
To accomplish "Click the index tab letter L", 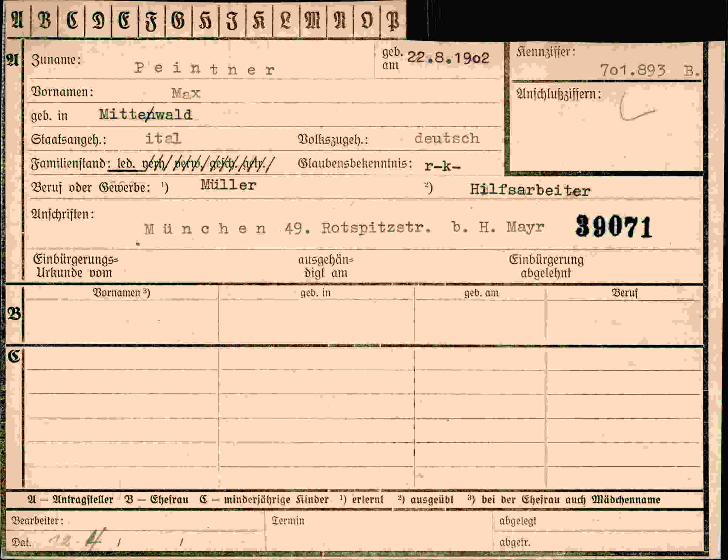I will 286,20.
